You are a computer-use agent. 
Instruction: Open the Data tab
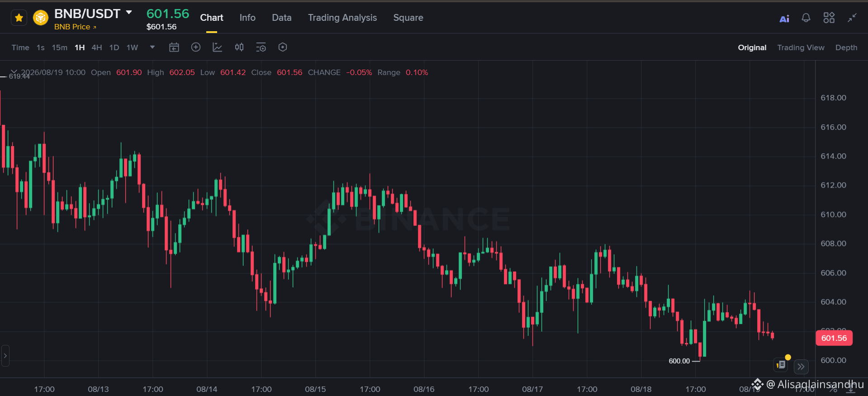coord(282,18)
